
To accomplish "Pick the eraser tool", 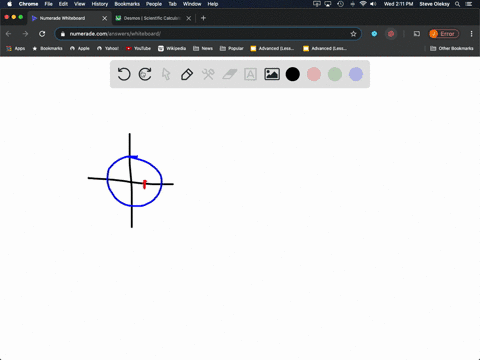I will pos(229,74).
